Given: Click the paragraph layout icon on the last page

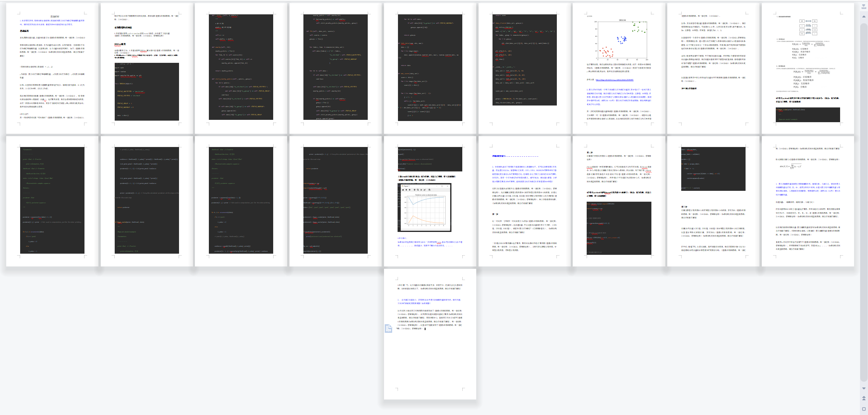Looking at the screenshot, I should click(388, 329).
